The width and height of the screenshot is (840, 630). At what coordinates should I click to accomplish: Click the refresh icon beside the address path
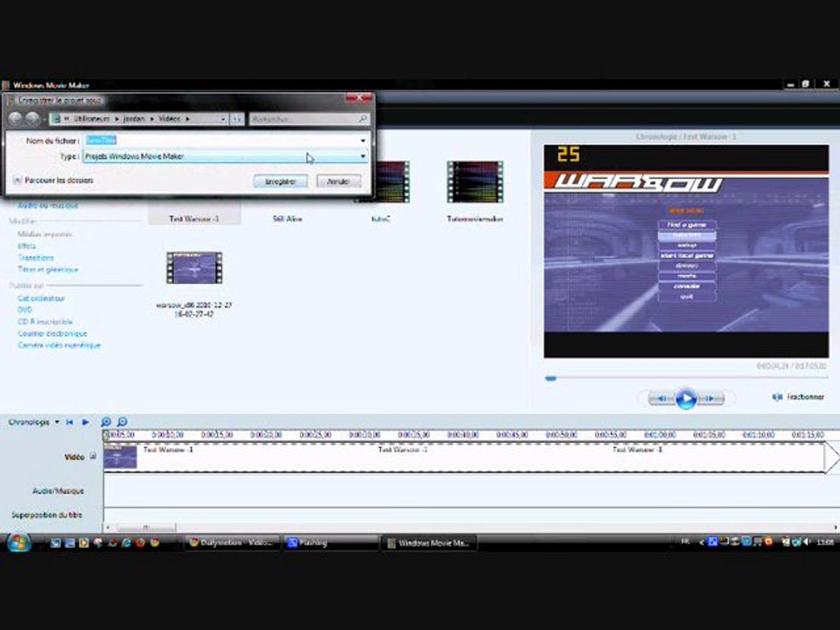[x=237, y=119]
